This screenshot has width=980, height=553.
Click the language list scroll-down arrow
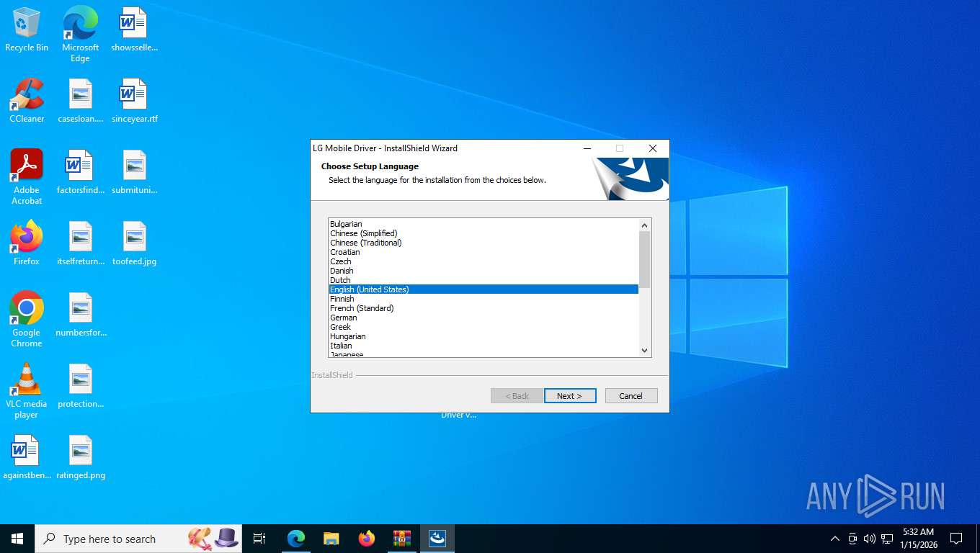[645, 351]
